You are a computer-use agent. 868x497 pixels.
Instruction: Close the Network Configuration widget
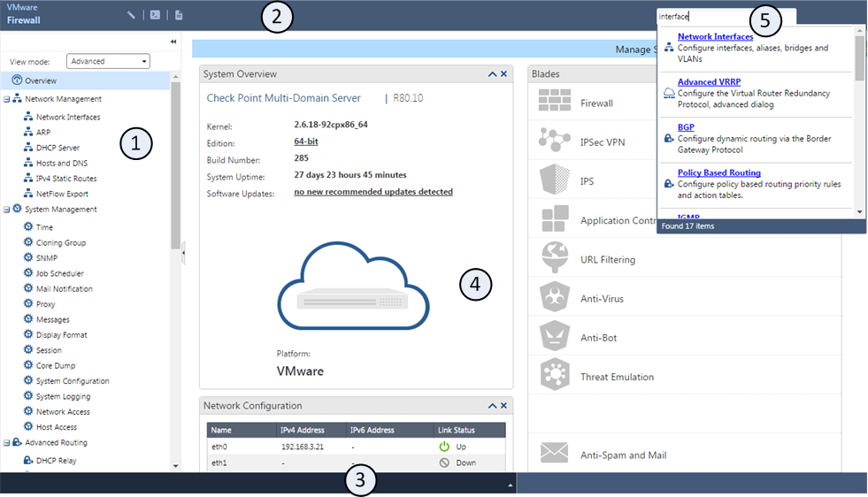tap(503, 406)
